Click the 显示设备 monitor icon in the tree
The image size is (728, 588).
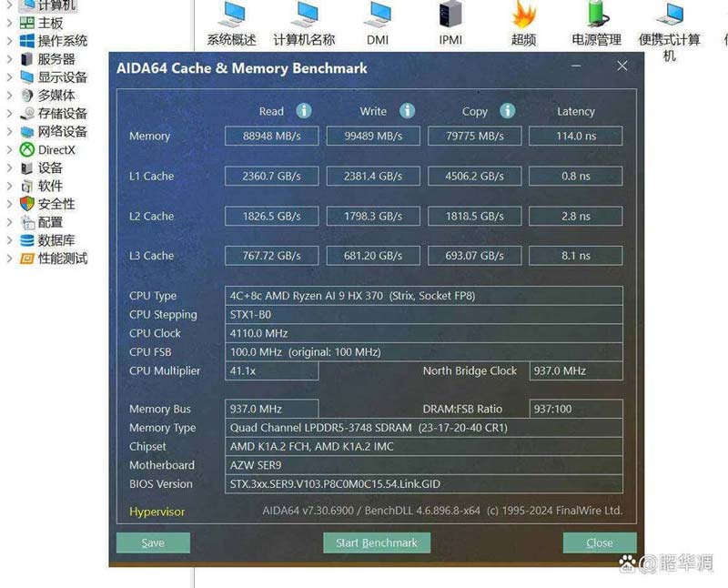point(27,77)
